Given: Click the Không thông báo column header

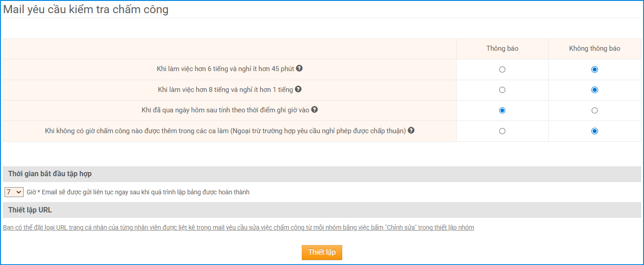Looking at the screenshot, I should click(x=595, y=48).
